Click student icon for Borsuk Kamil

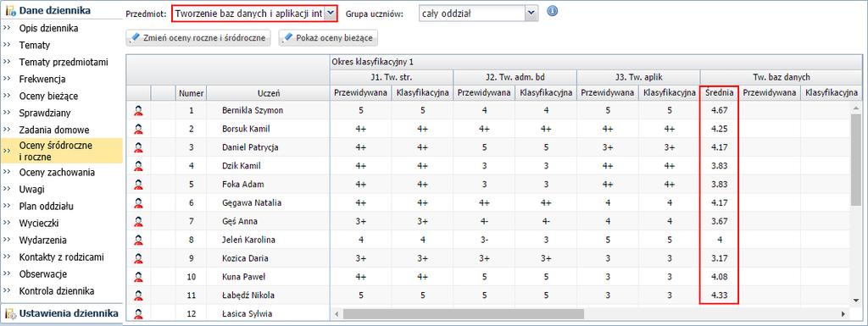pos(138,130)
